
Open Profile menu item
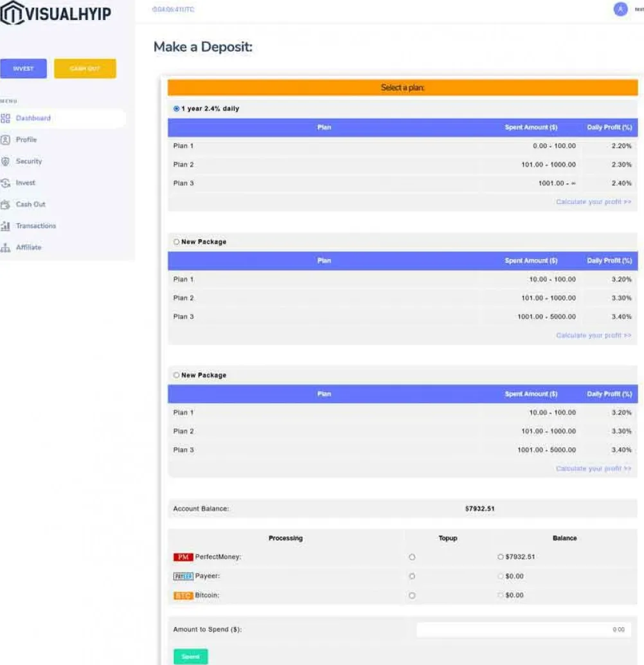[26, 140]
